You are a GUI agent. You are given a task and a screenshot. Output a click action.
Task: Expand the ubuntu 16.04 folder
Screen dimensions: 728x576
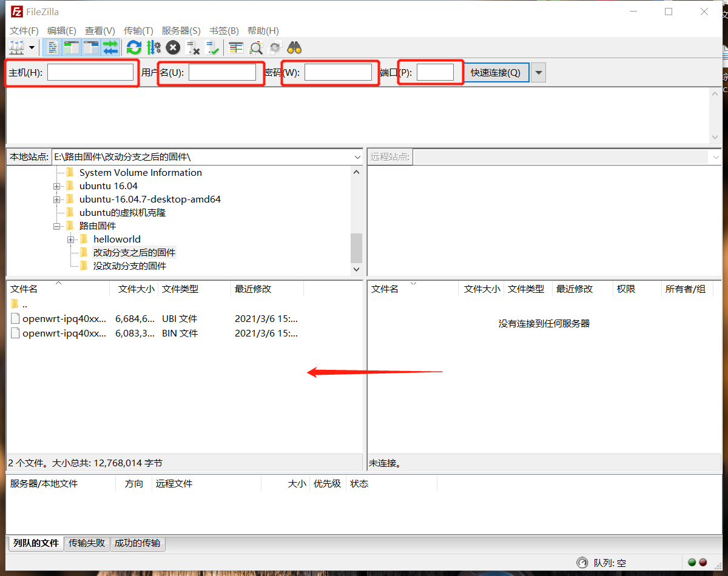click(56, 186)
